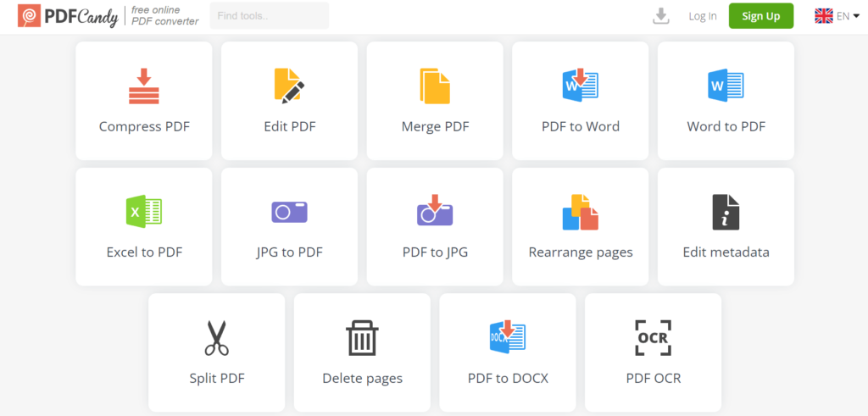Click the 'JPG to PDF' label
Image resolution: width=868 pixels, height=416 pixels.
coord(290,252)
